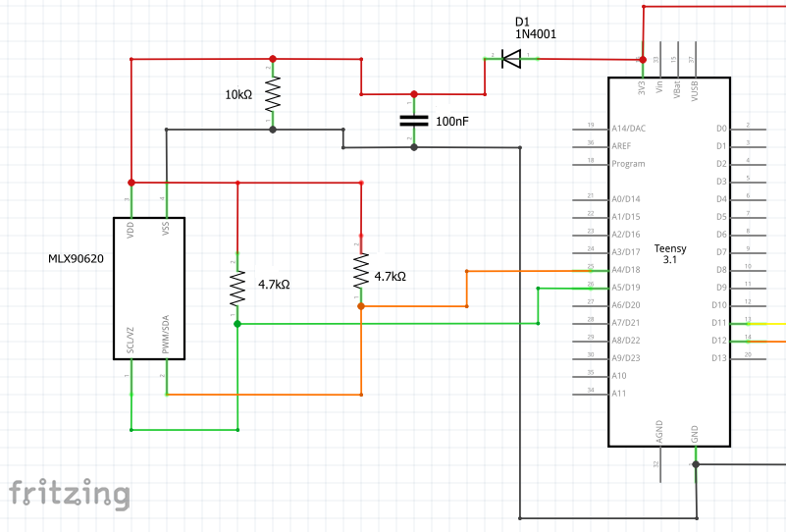Screen dimensions: 786x532
Task: Click the A5/D19 pin label
Action: point(626,288)
